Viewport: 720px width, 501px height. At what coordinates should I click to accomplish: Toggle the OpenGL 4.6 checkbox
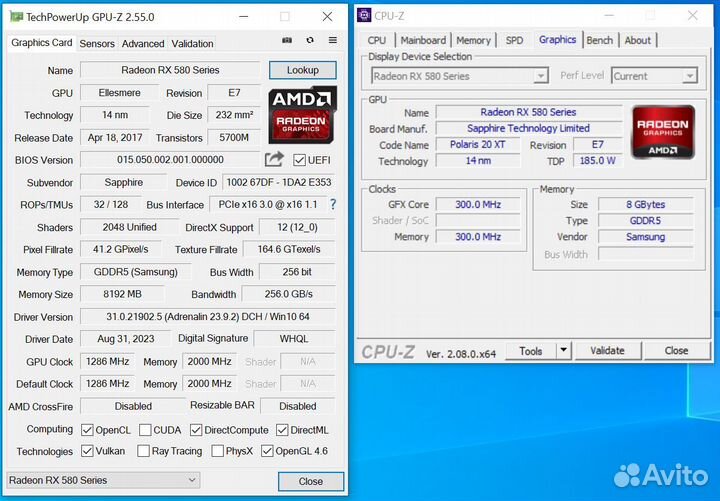[267, 451]
